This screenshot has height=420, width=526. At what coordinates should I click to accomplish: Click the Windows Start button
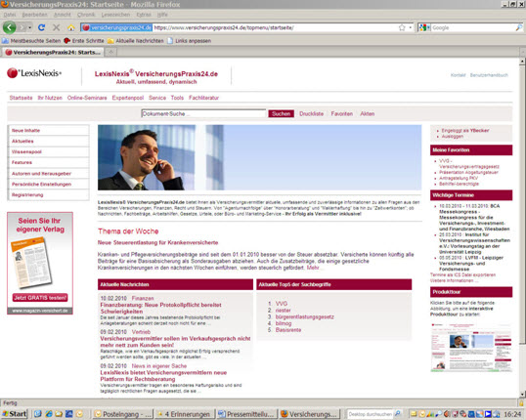[15, 414]
